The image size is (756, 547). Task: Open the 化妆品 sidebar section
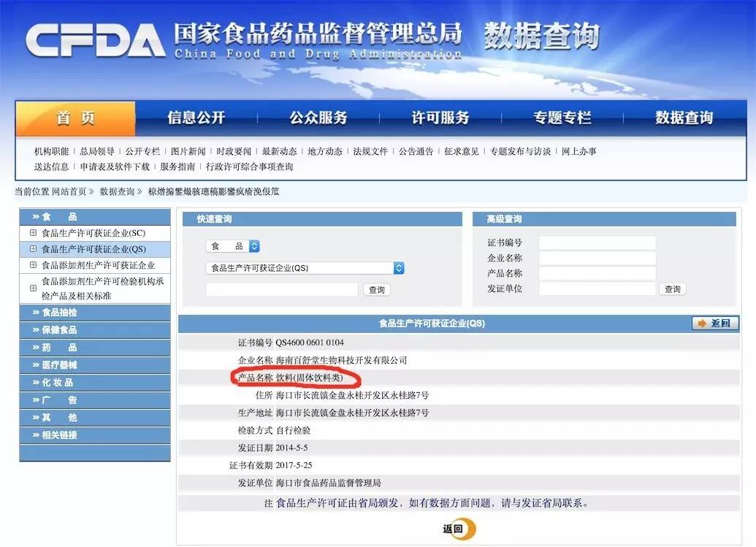58,382
